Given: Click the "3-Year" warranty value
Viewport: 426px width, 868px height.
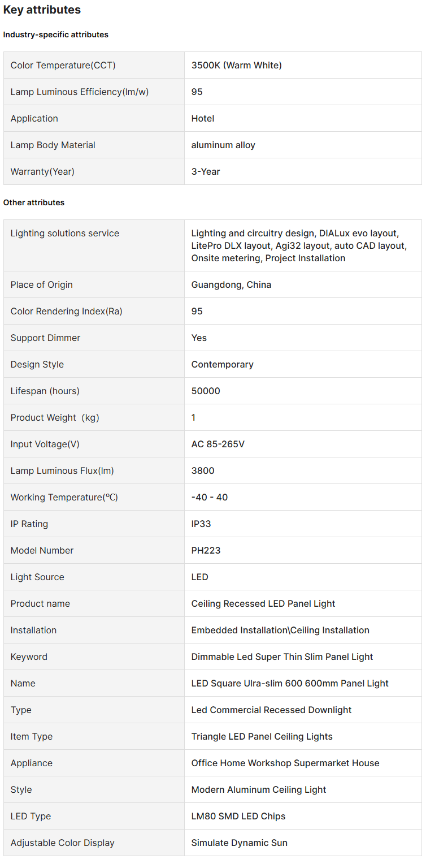Looking at the screenshot, I should [206, 171].
